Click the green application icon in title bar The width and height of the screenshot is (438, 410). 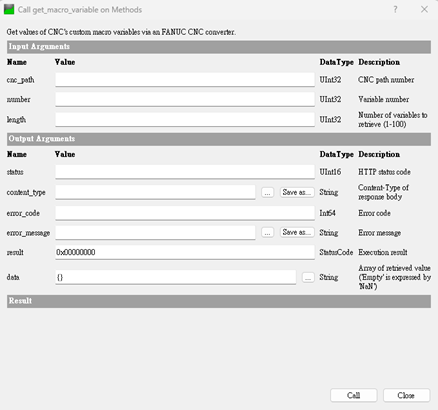(9, 9)
